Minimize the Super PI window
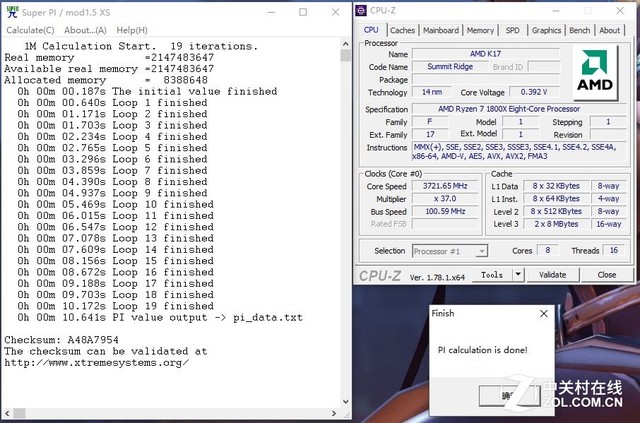Image resolution: width=640 pixels, height=423 pixels. (x=271, y=12)
